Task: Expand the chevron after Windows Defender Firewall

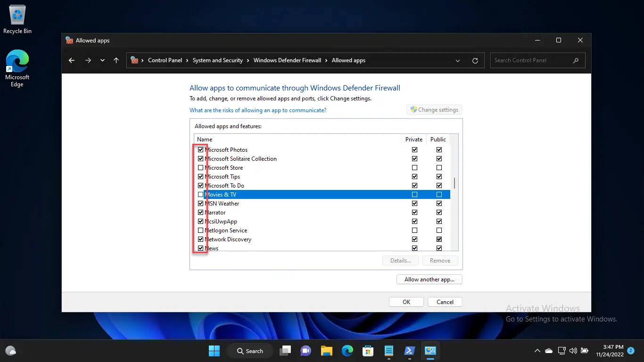Action: 327,60
